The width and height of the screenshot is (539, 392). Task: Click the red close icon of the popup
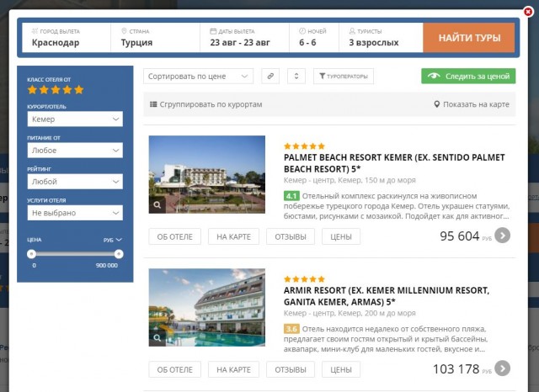pos(528,12)
